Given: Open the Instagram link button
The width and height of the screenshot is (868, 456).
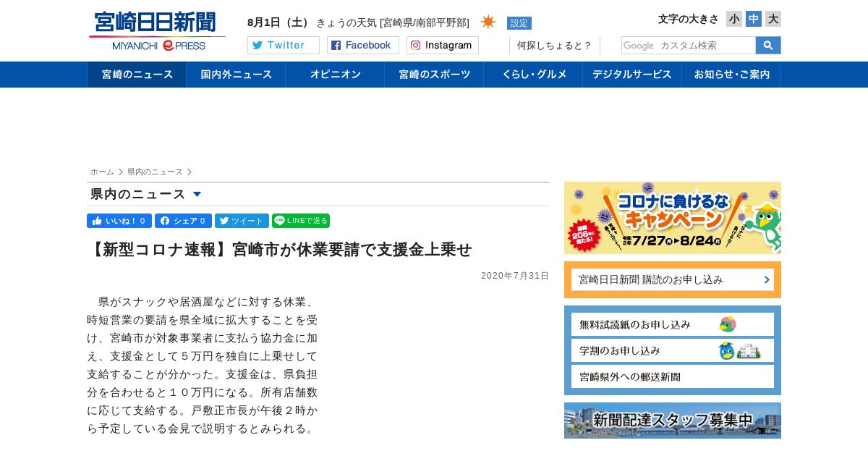Looking at the screenshot, I should coord(443,45).
